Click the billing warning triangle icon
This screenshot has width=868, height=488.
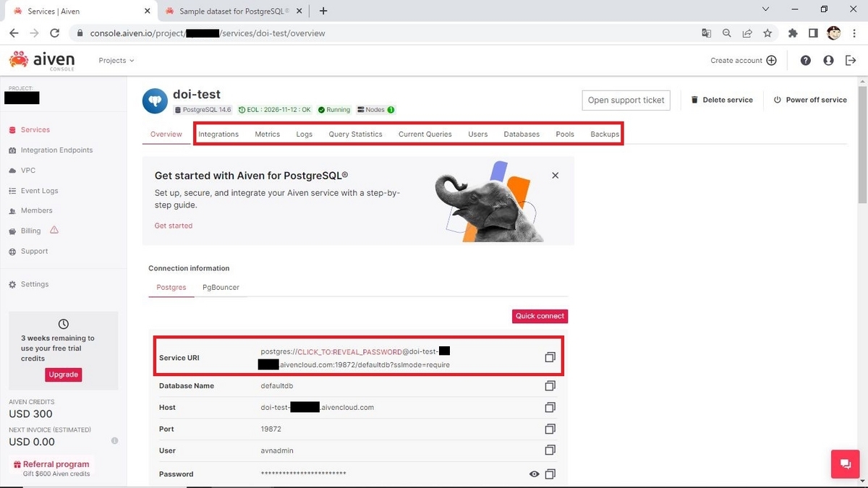[54, 231]
